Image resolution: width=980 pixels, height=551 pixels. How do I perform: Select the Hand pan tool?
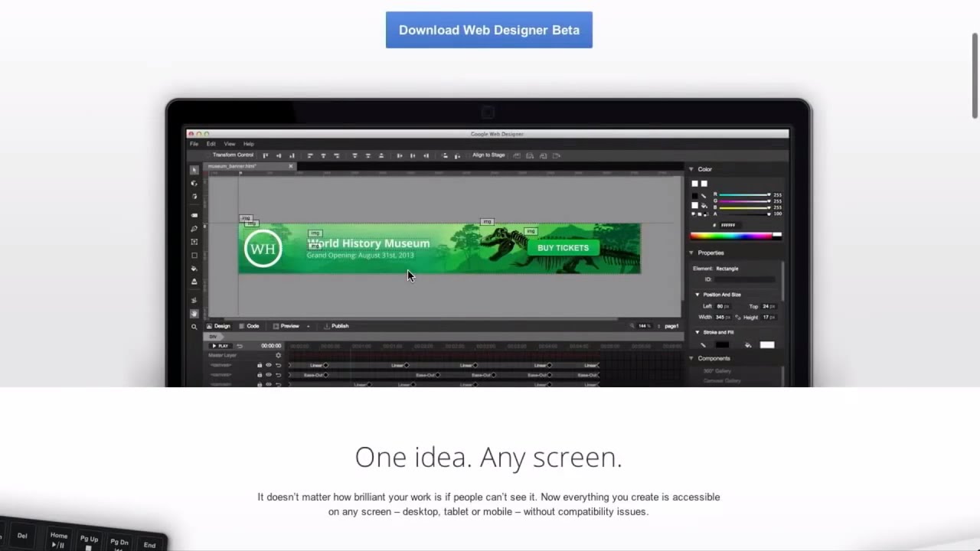tap(194, 314)
